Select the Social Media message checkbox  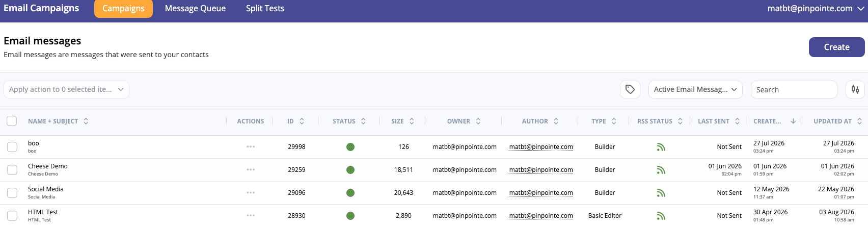point(12,193)
